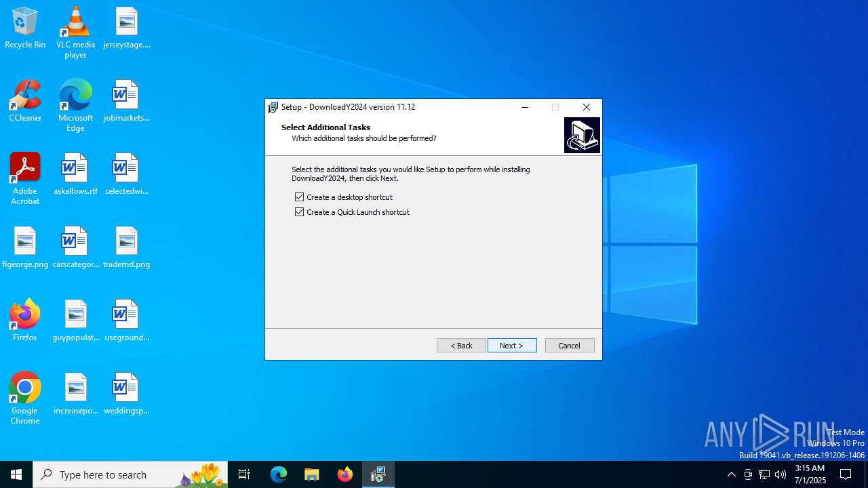Click the Setup installer taskbar button
Viewport: 868px width, 488px height.
click(378, 474)
